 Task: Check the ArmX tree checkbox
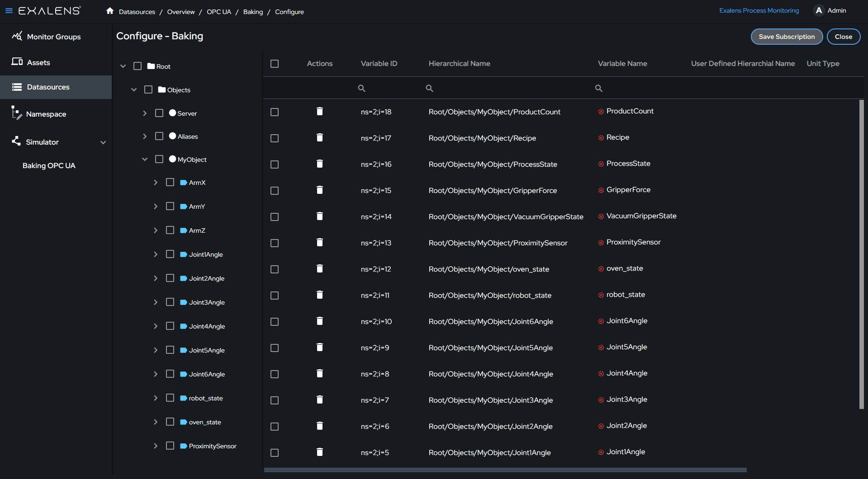[x=170, y=182]
